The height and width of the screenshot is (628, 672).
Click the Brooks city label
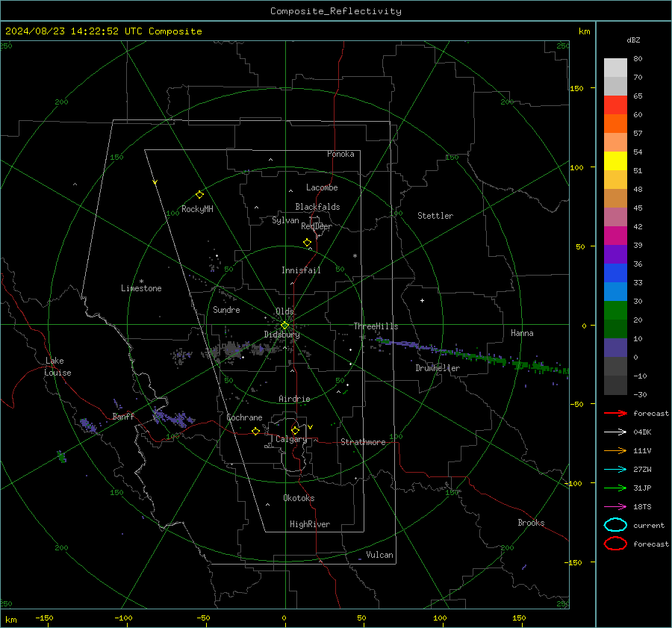[531, 523]
